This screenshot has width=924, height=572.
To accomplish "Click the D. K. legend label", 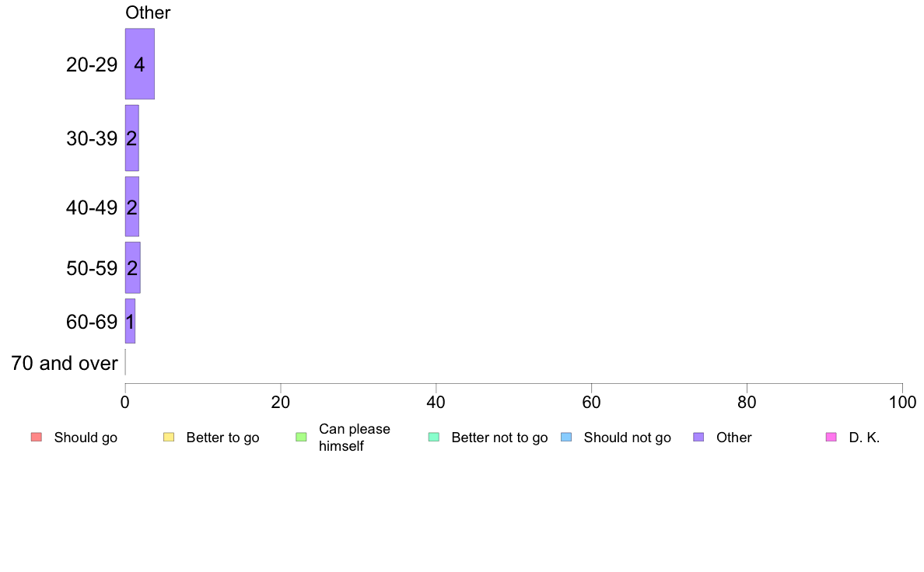I will [864, 438].
